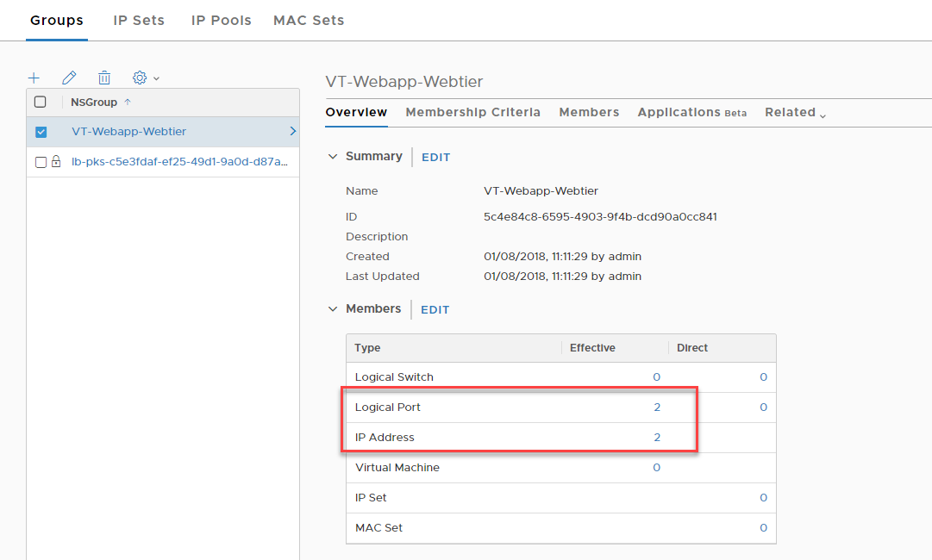The width and height of the screenshot is (932, 560).
Task: Click the Virtual Machine row label
Action: (397, 468)
